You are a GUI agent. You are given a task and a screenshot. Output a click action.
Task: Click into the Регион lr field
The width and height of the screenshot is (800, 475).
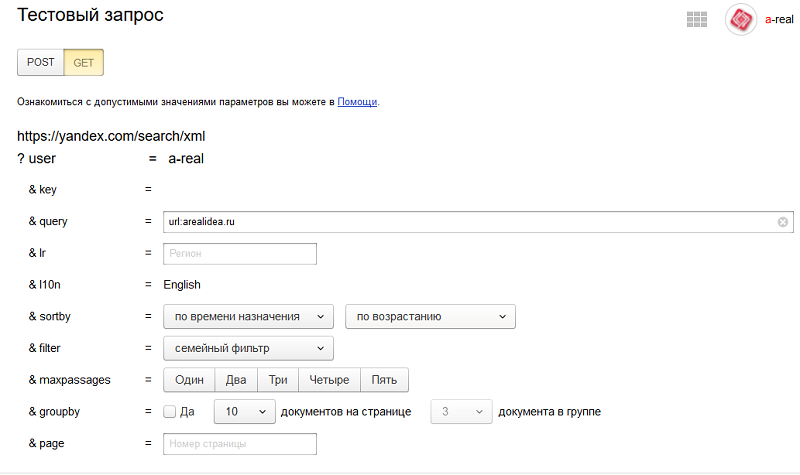[x=240, y=254]
